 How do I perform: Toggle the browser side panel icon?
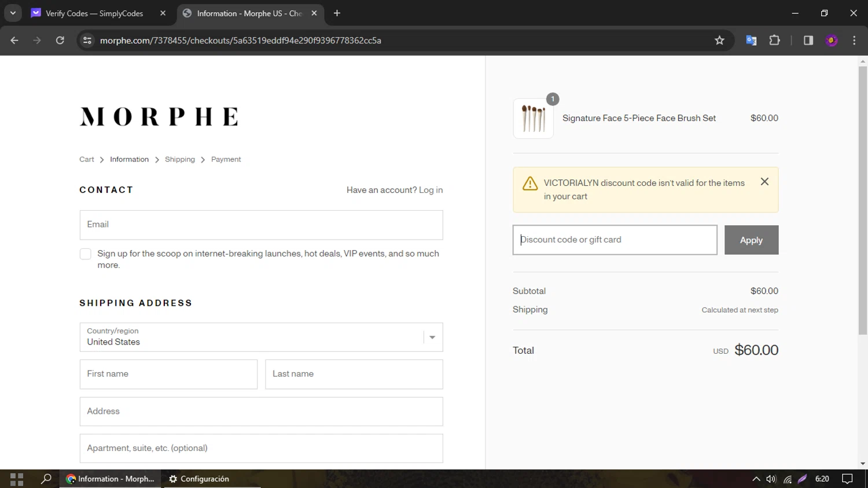[x=808, y=41]
